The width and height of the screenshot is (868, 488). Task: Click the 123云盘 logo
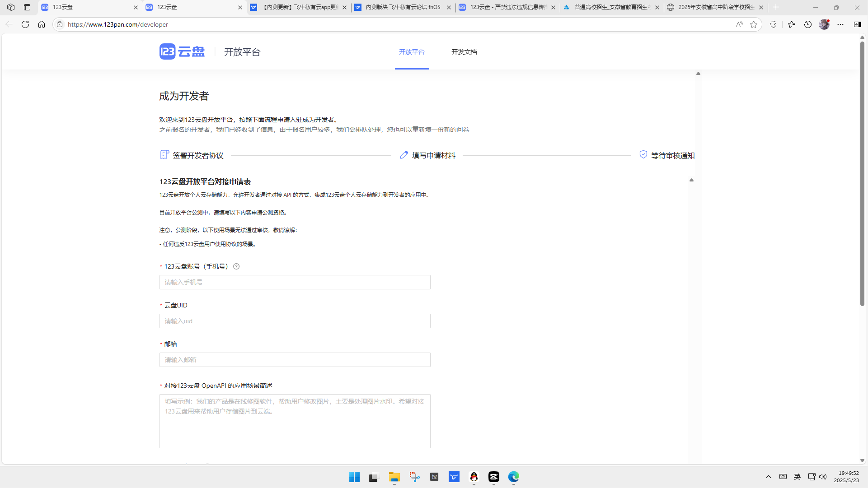pyautogui.click(x=182, y=51)
